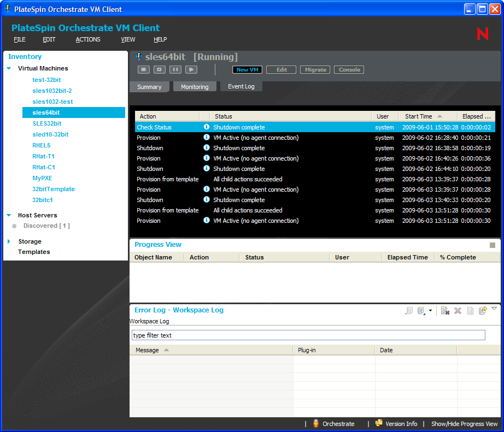Click the Delete Log X icon

(x=458, y=311)
